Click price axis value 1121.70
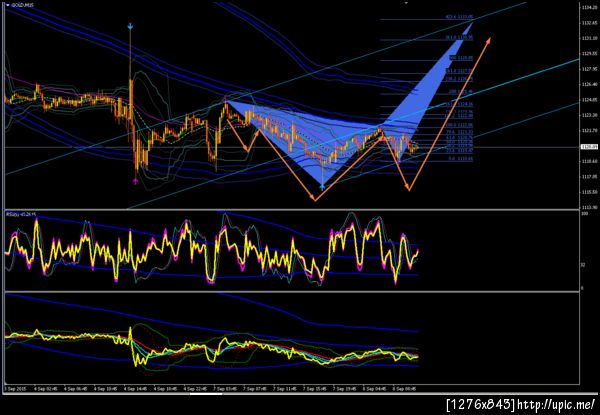 (x=589, y=131)
